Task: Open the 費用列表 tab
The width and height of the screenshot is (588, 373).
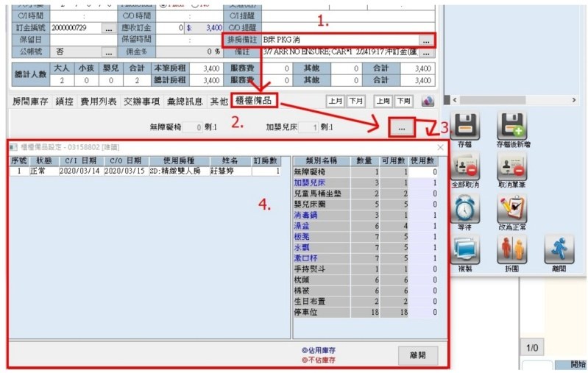Action: click(99, 102)
